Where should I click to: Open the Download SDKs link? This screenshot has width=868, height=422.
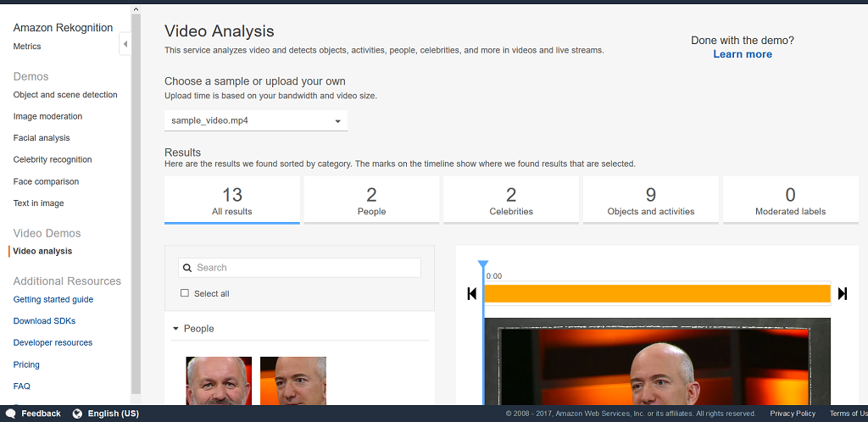click(x=44, y=321)
